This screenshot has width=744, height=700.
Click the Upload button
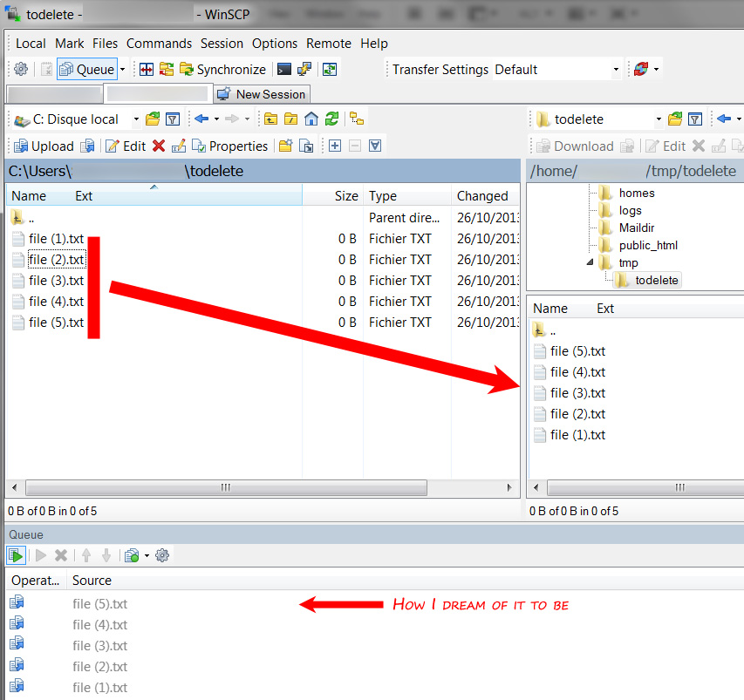pos(44,146)
